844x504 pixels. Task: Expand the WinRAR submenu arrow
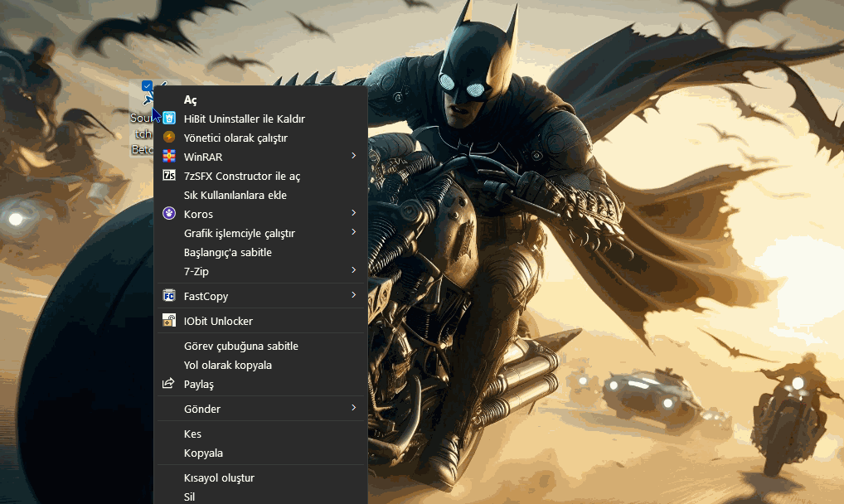coord(354,156)
